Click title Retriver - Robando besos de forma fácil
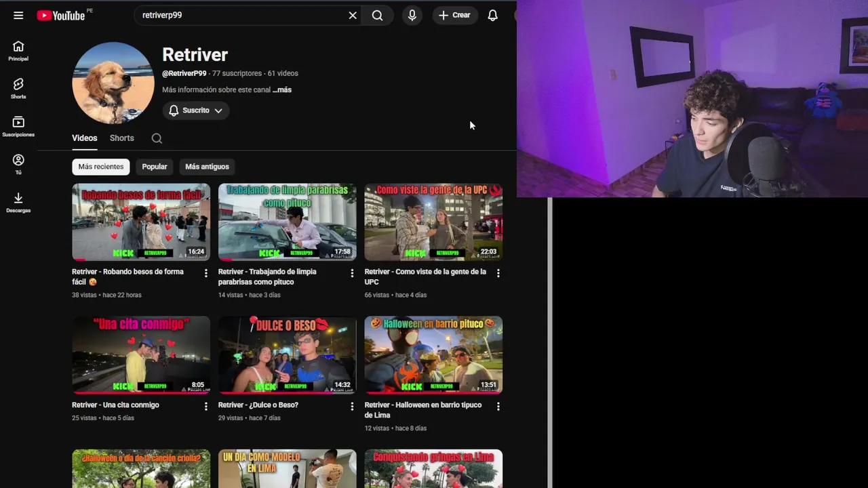 point(128,277)
